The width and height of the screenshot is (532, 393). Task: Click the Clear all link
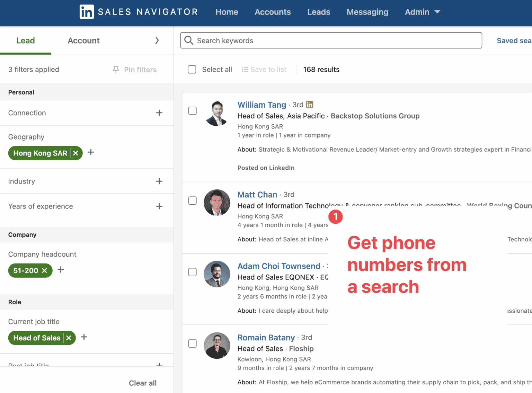click(142, 383)
